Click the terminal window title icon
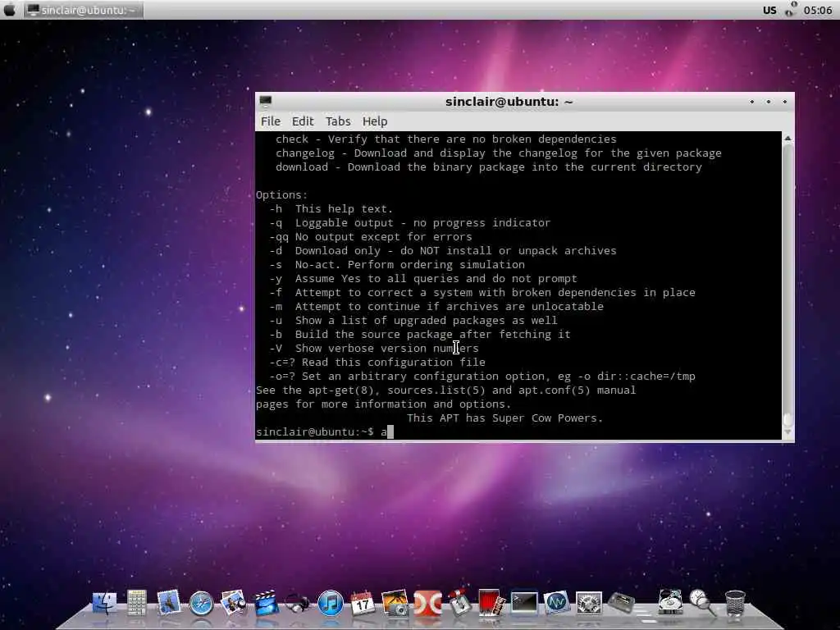Screen dimensions: 840x630 click(x=266, y=101)
